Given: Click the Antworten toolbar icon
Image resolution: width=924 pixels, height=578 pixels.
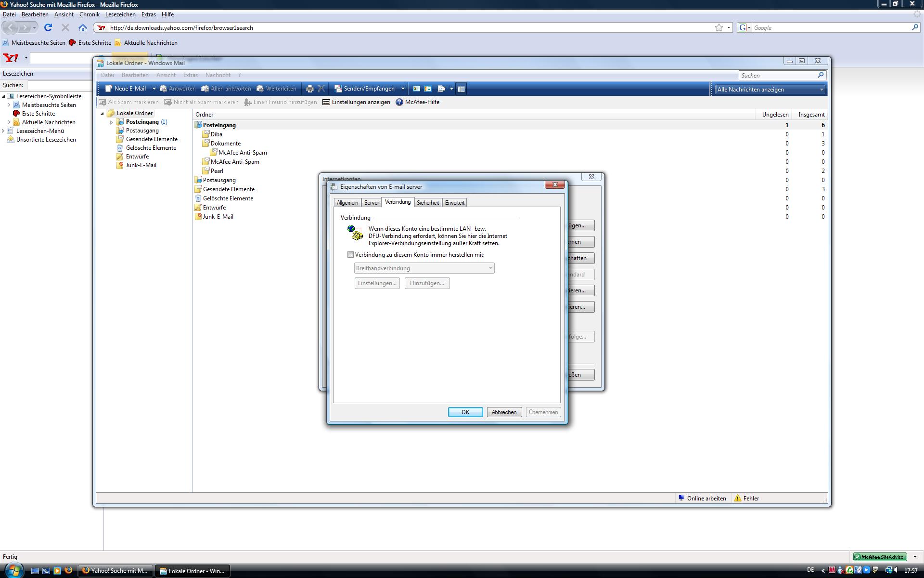Looking at the screenshot, I should point(164,89).
